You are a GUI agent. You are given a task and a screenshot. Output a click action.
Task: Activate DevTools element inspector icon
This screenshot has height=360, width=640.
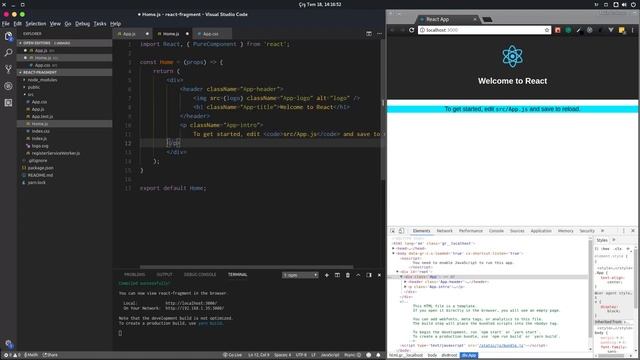click(392, 231)
